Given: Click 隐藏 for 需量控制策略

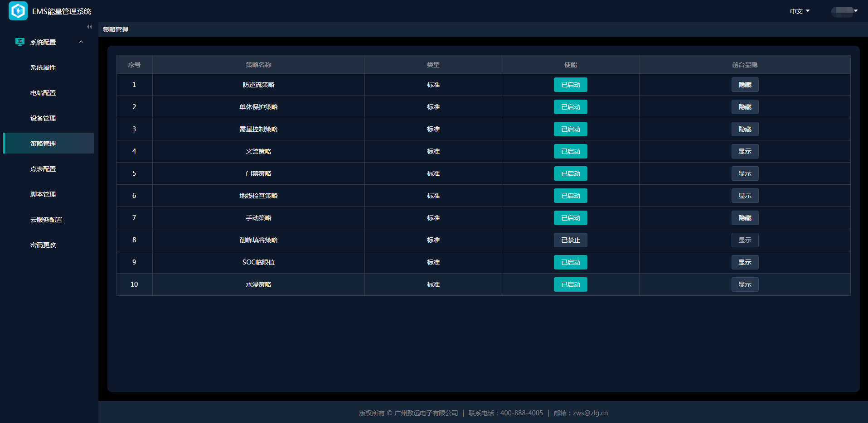Looking at the screenshot, I should click(x=745, y=129).
